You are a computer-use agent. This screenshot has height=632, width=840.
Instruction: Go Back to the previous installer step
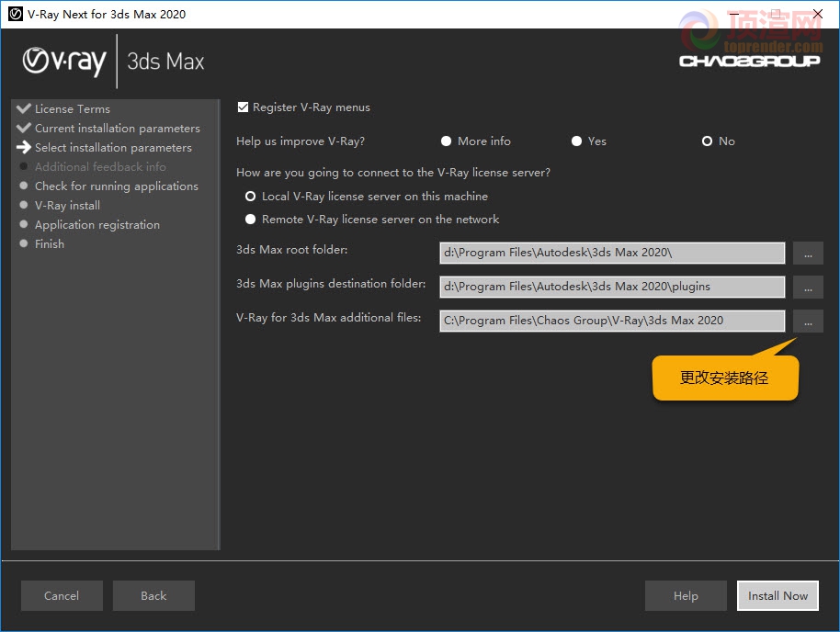[153, 595]
